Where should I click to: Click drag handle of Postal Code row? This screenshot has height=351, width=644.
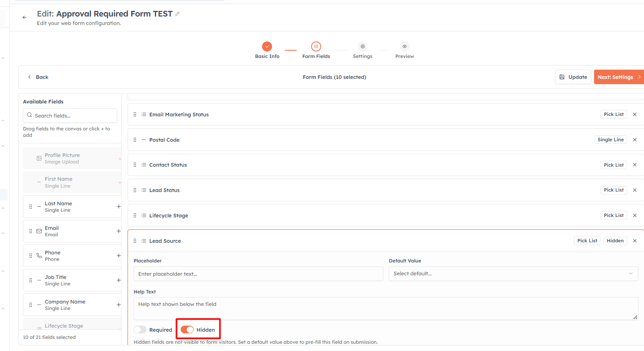135,140
